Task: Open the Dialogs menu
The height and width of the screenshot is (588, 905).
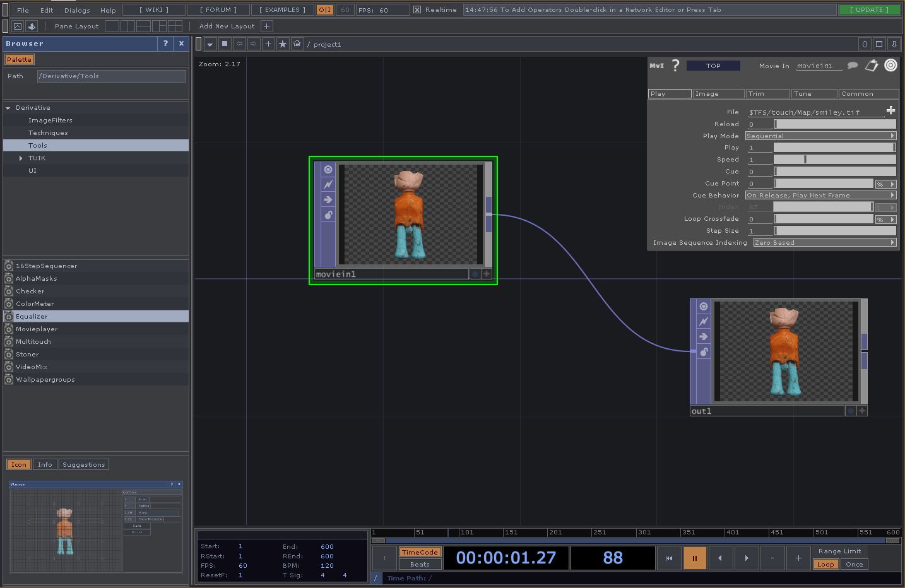Action: pyautogui.click(x=77, y=9)
